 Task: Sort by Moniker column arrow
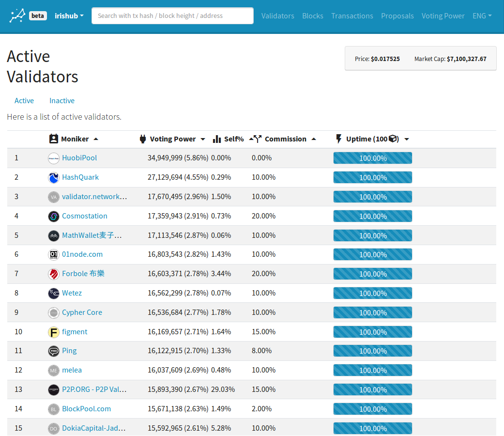pos(96,139)
